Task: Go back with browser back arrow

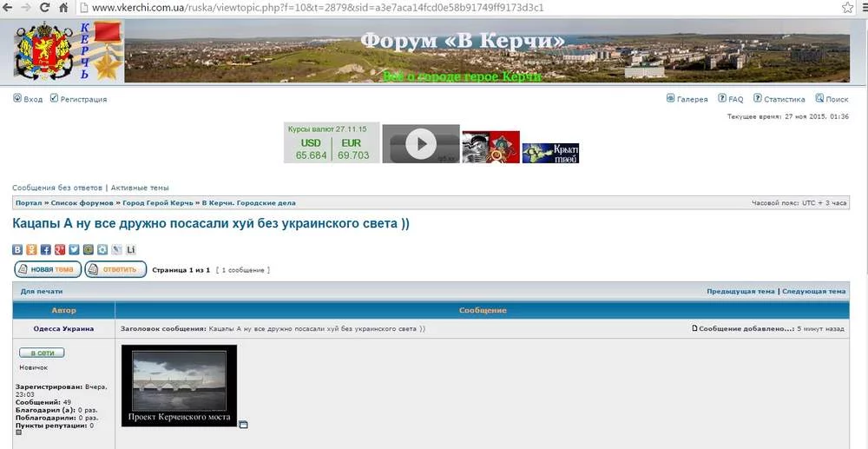Action: (9, 8)
